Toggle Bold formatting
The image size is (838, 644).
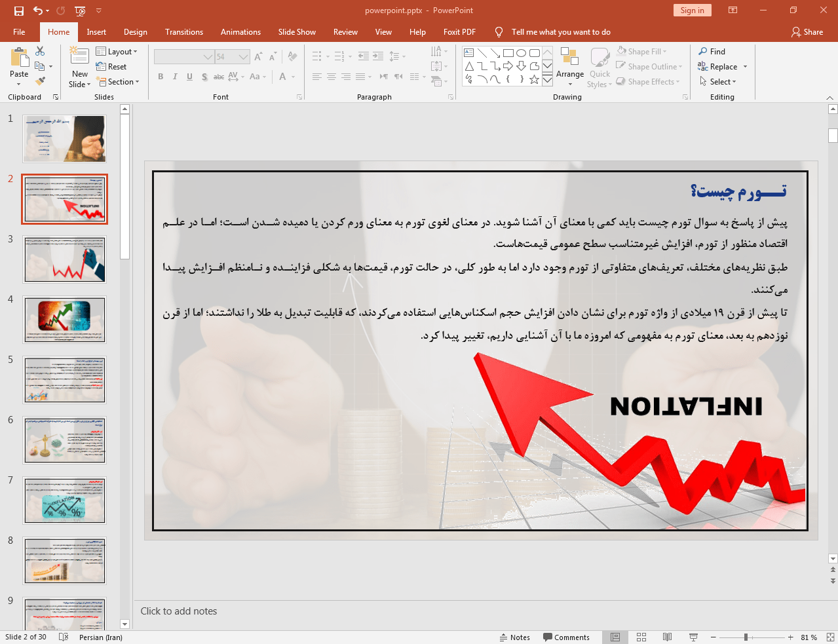click(161, 77)
